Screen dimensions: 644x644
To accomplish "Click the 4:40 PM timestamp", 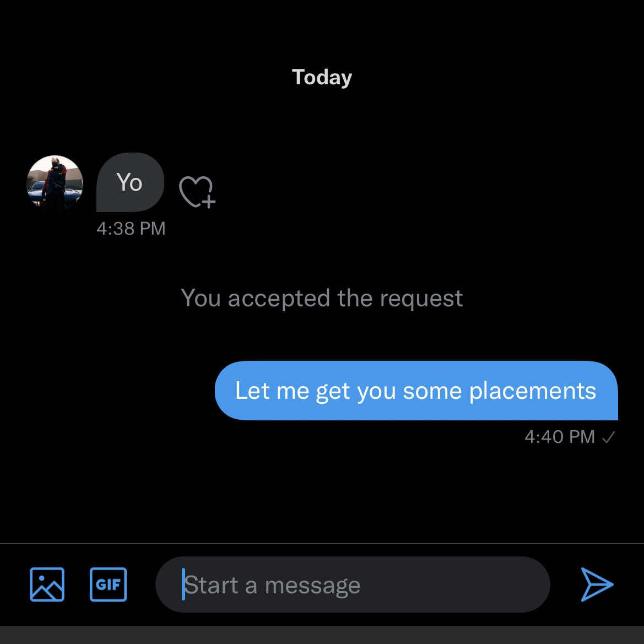I will click(559, 437).
